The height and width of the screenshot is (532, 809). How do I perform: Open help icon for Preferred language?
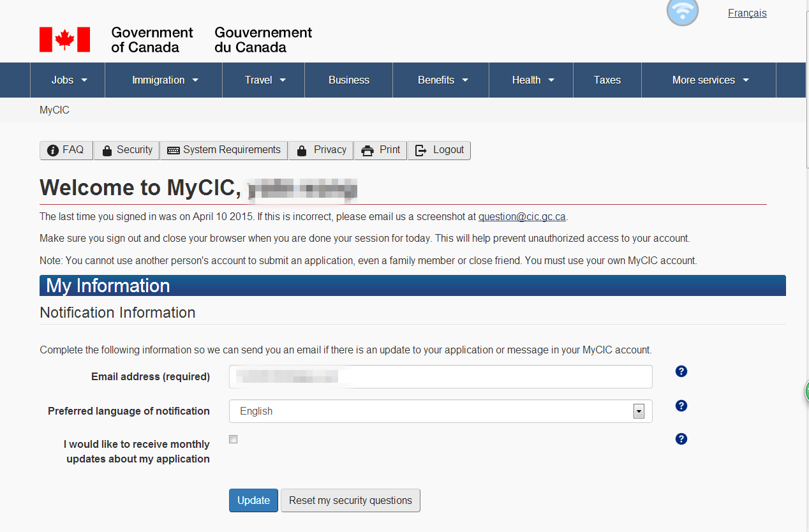pyautogui.click(x=681, y=406)
